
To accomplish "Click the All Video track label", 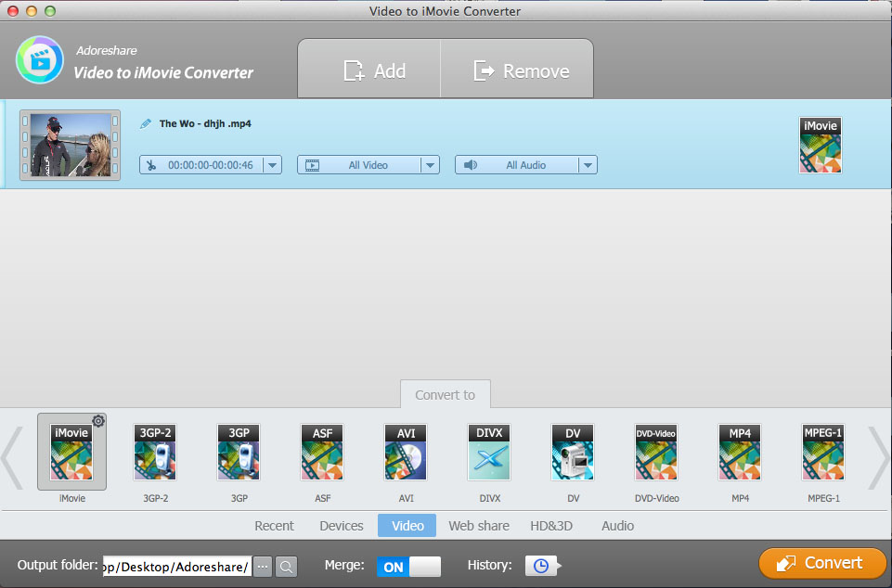I will pos(368,165).
